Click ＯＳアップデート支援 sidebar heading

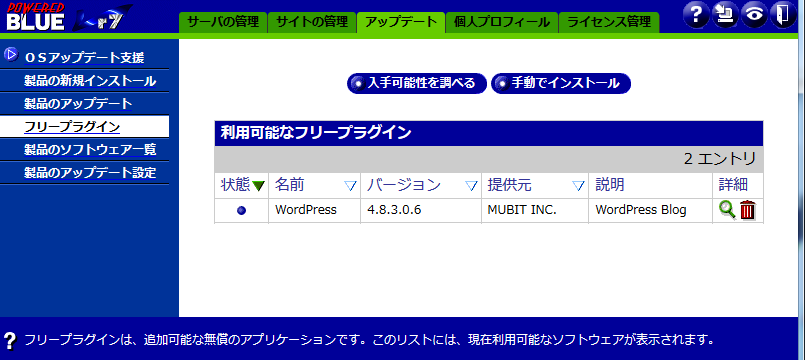pyautogui.click(x=84, y=58)
